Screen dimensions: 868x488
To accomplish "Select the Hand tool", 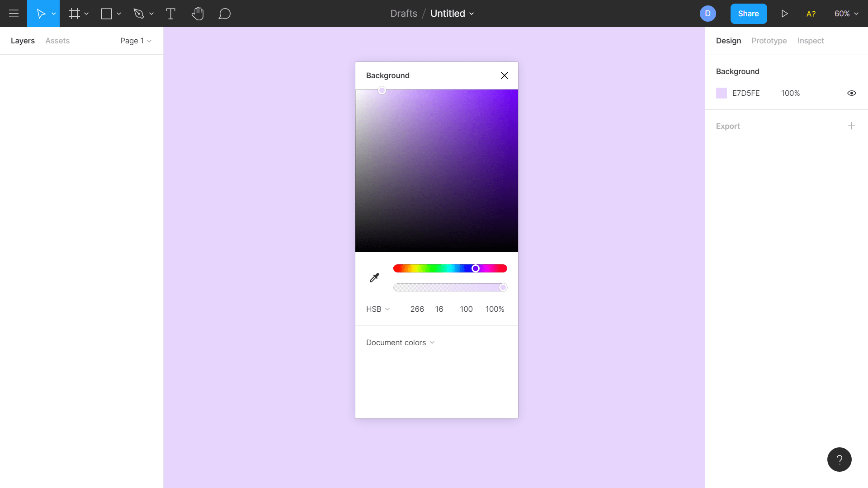I will (198, 14).
